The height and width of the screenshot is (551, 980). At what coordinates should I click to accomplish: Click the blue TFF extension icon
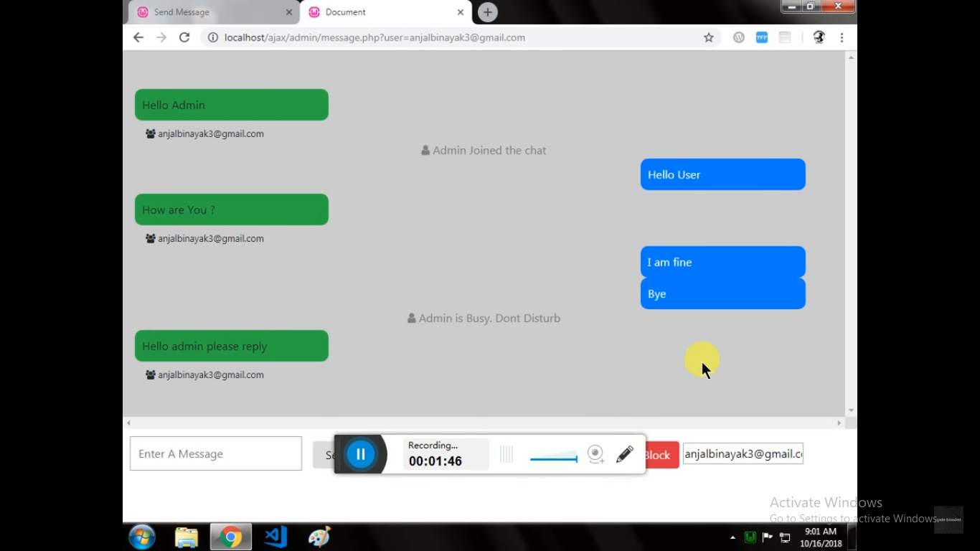tap(761, 37)
